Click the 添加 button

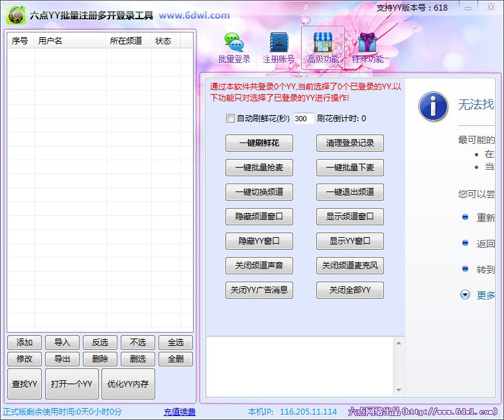pos(25,342)
